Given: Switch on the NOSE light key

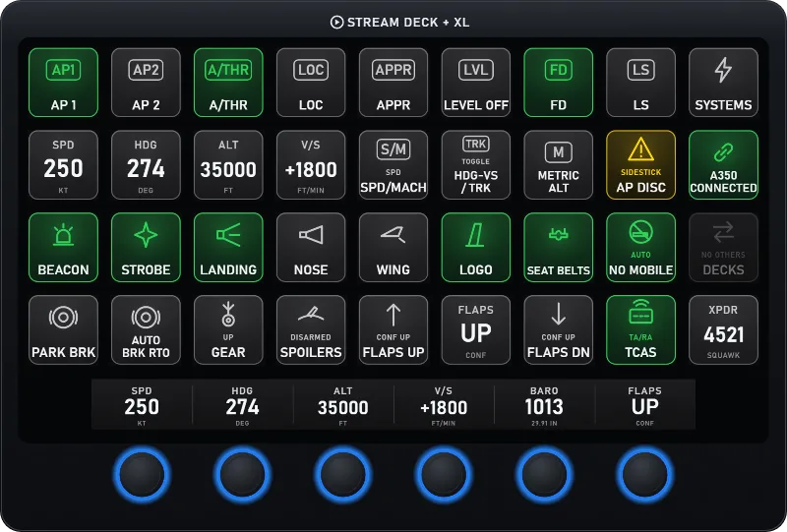Looking at the screenshot, I should (311, 248).
